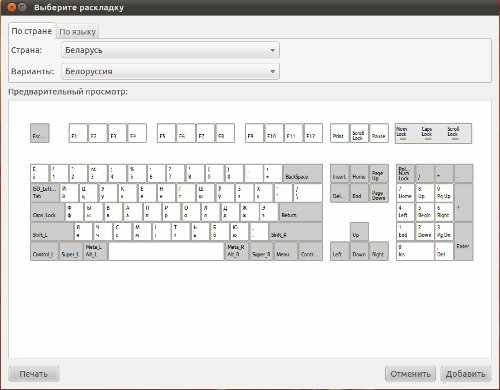The width and height of the screenshot is (500, 390).
Task: Click "Добавить" to add the layout
Action: tap(465, 374)
